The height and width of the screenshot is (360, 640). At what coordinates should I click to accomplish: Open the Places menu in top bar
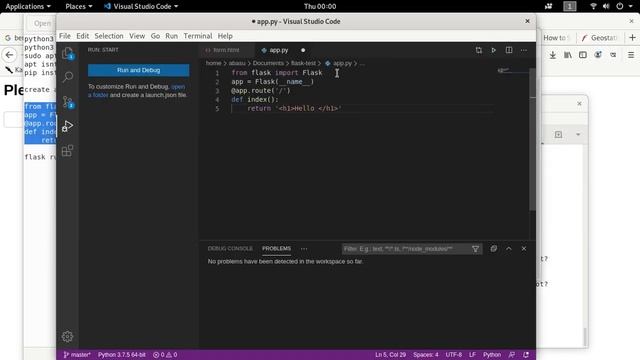click(79, 7)
